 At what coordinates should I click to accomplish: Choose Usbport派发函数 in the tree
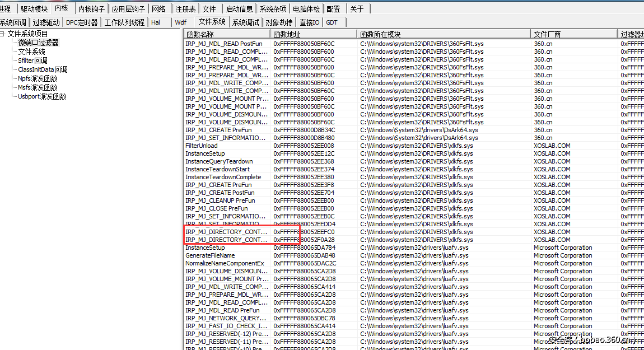pyautogui.click(x=42, y=96)
